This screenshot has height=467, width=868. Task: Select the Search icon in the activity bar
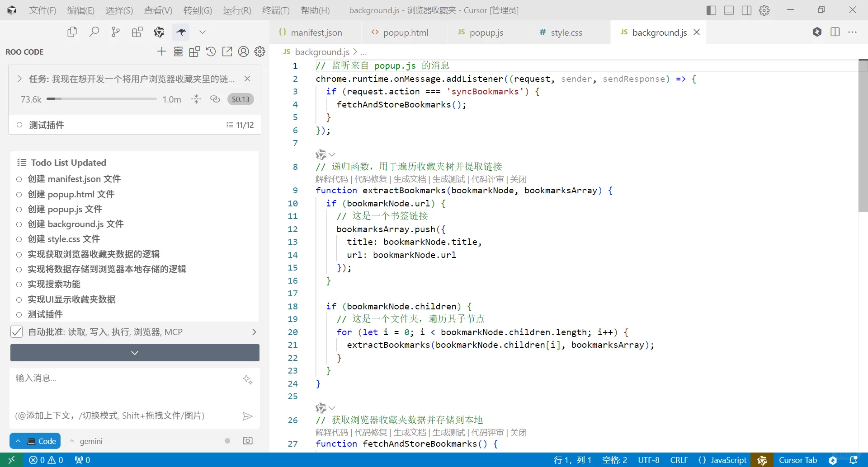(94, 32)
